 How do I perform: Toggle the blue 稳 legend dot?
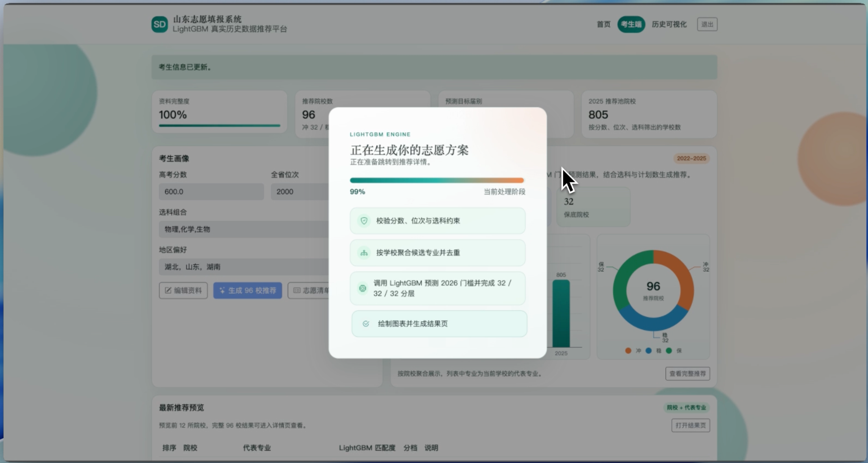click(648, 351)
